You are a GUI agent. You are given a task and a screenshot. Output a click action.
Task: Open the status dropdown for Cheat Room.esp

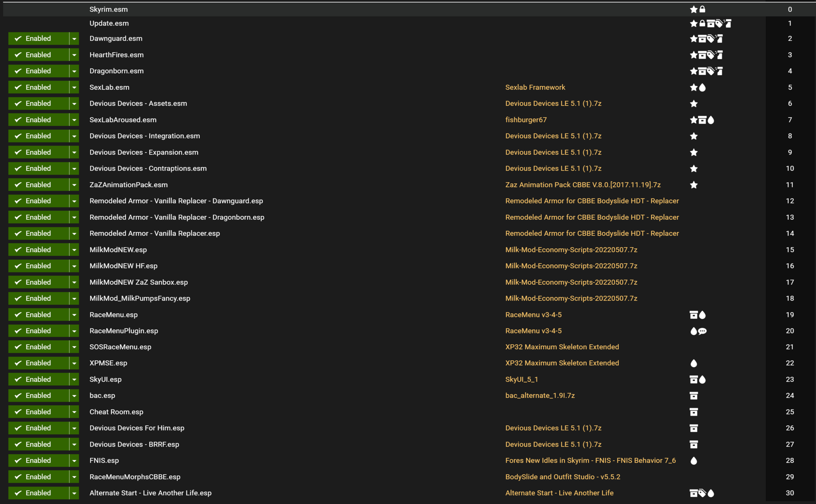(74, 412)
